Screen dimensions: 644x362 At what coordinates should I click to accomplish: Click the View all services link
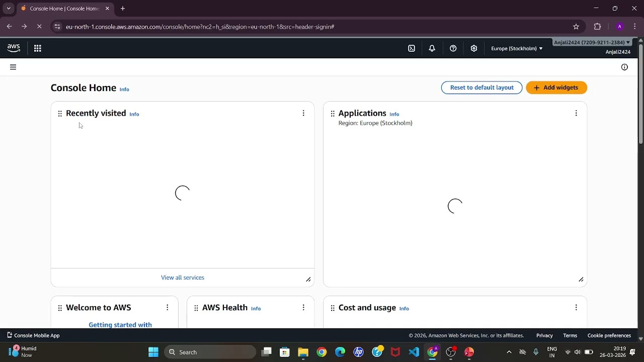pyautogui.click(x=183, y=278)
